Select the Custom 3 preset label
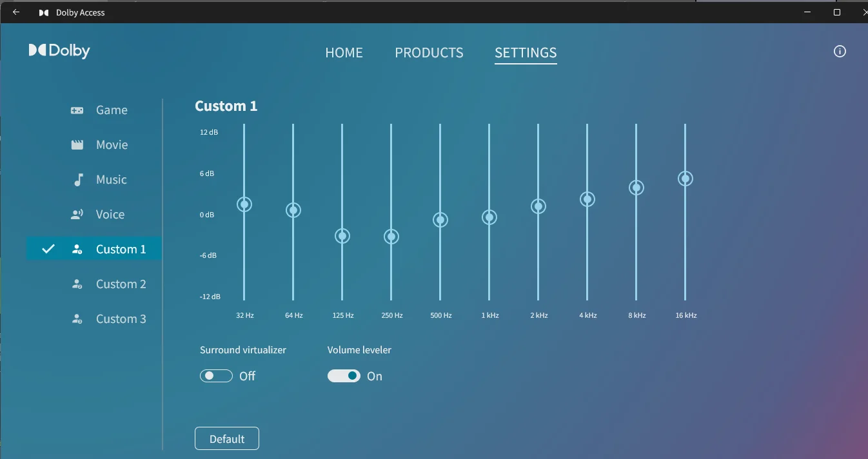Screen dimensions: 868x459 click(121, 319)
